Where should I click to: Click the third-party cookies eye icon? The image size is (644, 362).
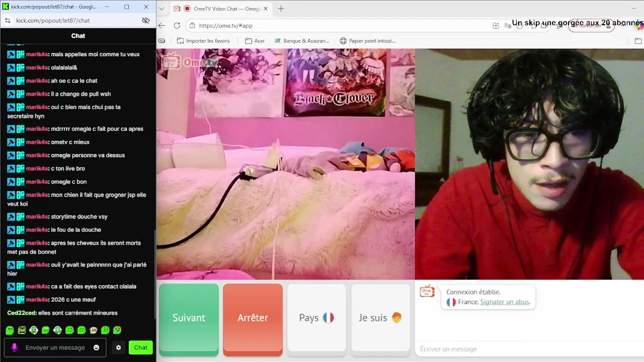point(146,21)
